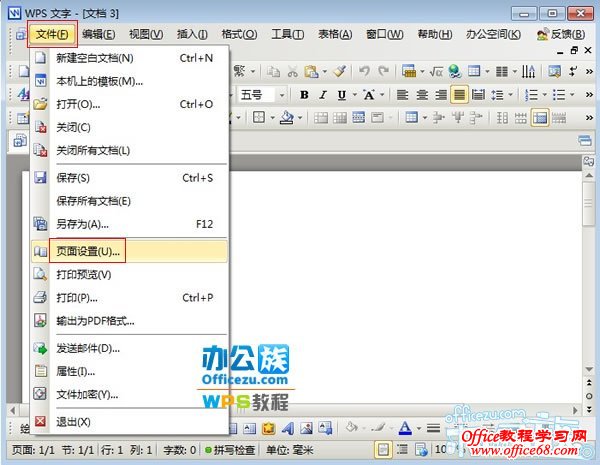
Task: Open the 表格(A) menu
Action: [335, 34]
